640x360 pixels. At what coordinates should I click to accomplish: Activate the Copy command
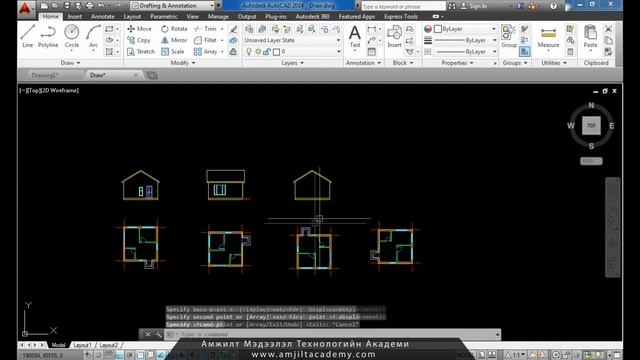coord(139,40)
